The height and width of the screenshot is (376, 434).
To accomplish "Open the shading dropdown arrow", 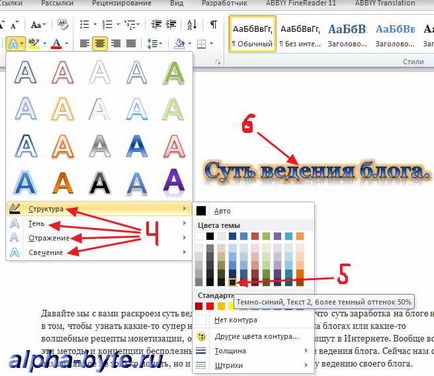I will (x=189, y=43).
